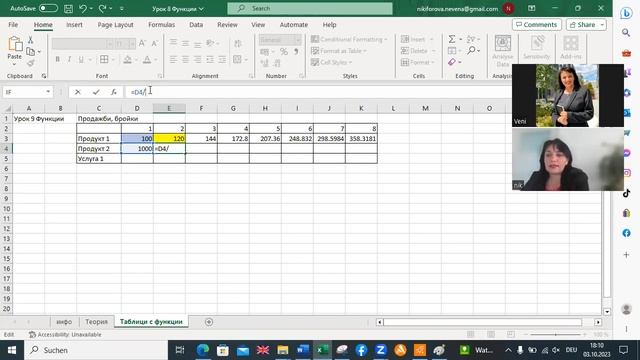Click the Insert Function fx icon
Screen dimensions: 640x360
pyautogui.click(x=114, y=92)
